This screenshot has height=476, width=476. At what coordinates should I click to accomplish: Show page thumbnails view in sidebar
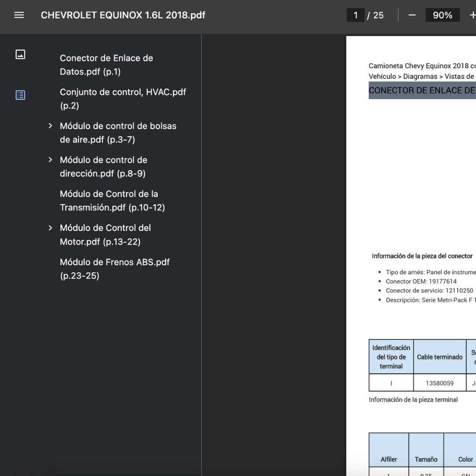[x=20, y=55]
